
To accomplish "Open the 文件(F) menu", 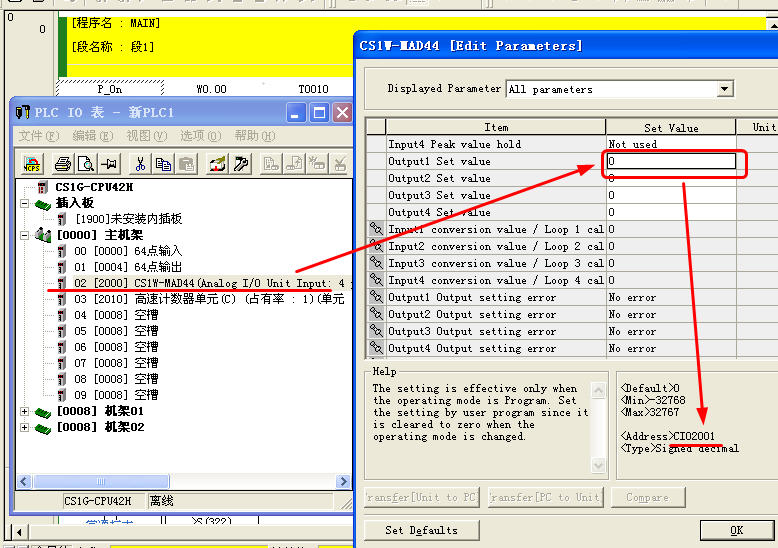I will pos(38,136).
